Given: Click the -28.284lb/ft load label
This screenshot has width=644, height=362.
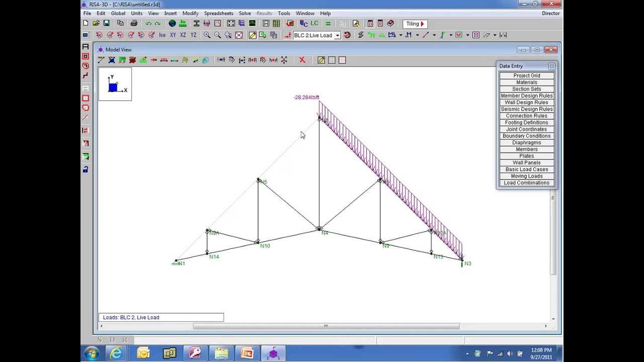Looking at the screenshot, I should click(x=306, y=98).
